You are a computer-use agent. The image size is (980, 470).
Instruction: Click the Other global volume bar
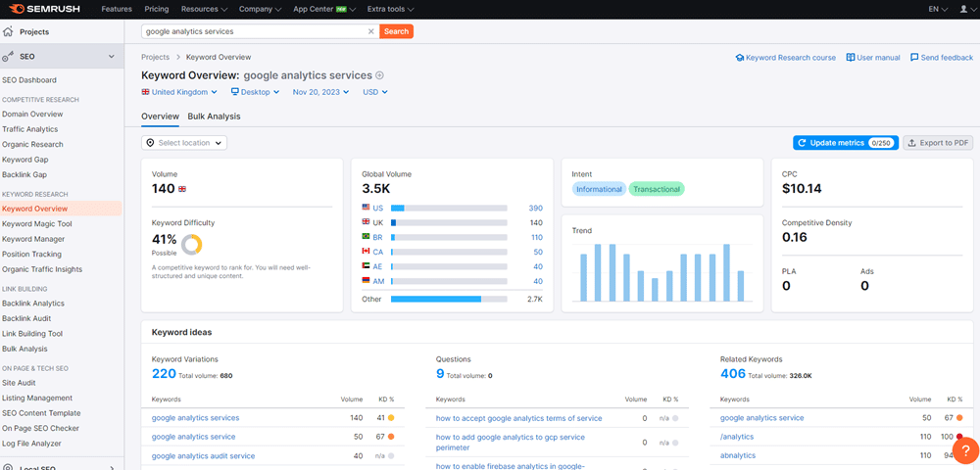tap(449, 299)
